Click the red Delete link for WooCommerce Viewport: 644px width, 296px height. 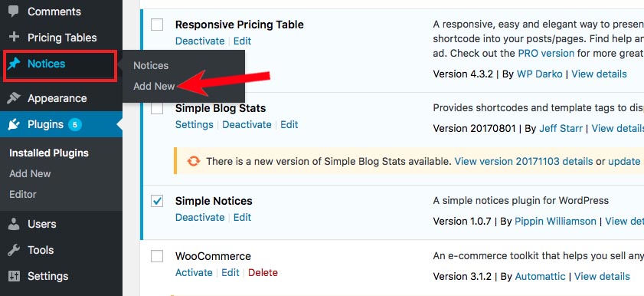(x=263, y=272)
